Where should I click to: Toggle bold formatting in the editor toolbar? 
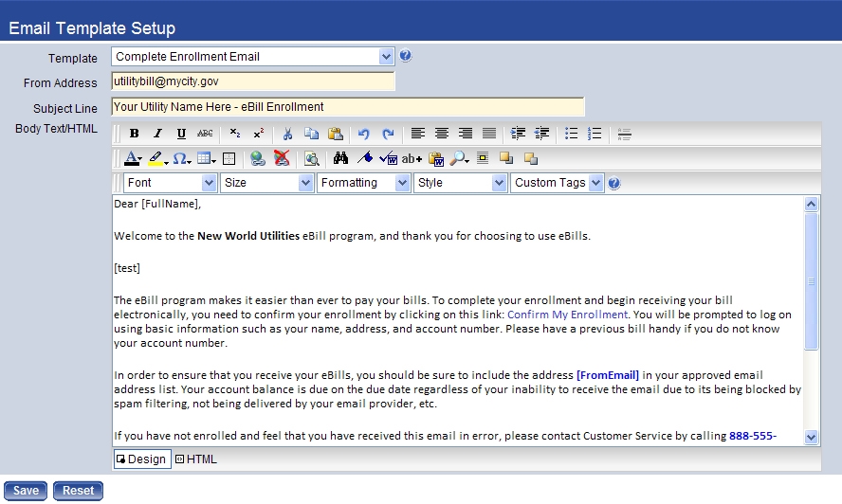tap(135, 134)
